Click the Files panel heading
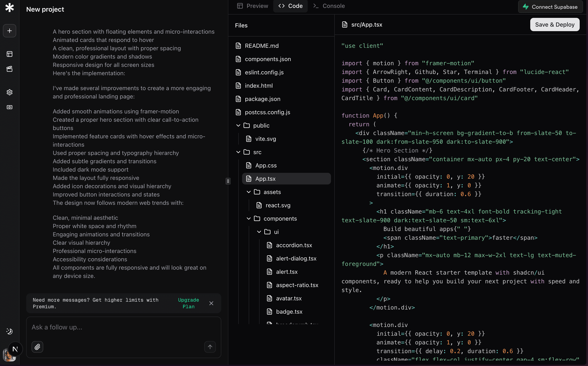This screenshot has width=588, height=366. tap(241, 25)
